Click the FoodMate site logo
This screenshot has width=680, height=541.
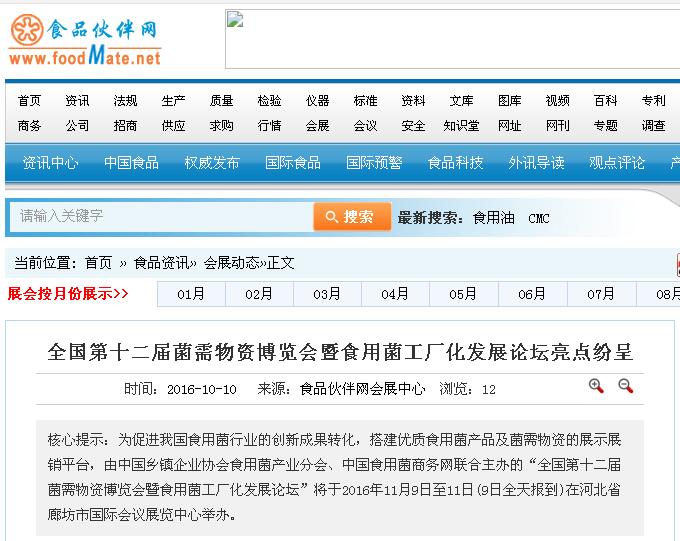85,42
